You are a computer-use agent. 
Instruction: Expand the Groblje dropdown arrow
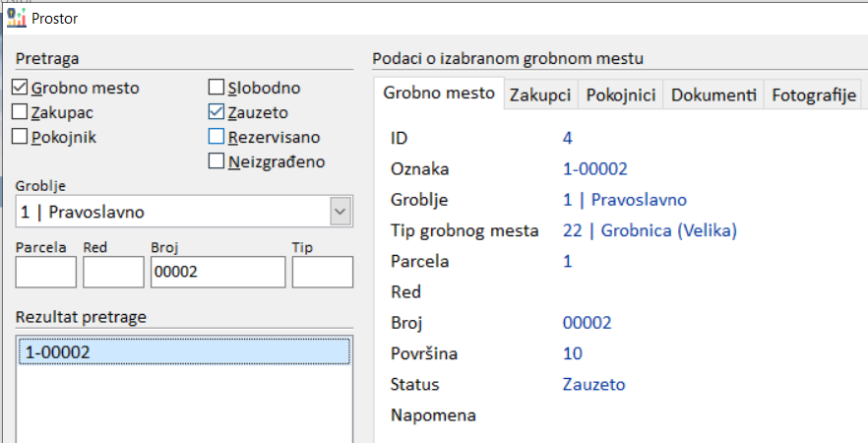(x=340, y=211)
